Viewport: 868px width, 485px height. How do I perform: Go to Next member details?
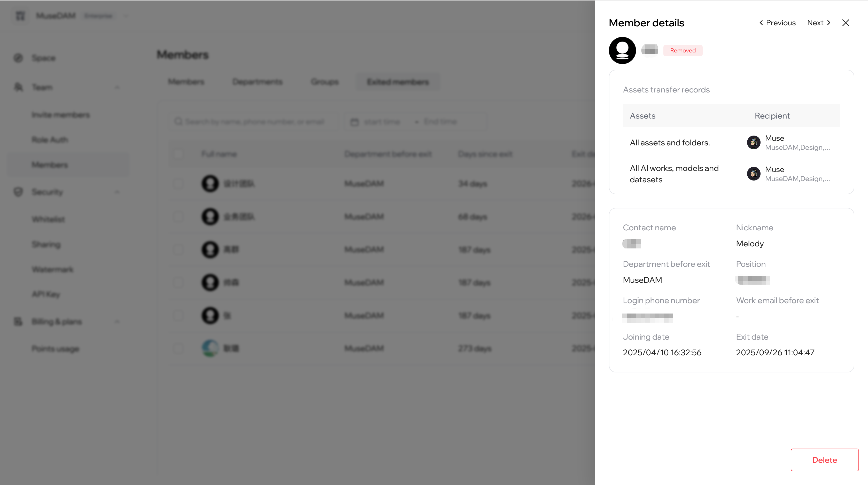pyautogui.click(x=819, y=22)
